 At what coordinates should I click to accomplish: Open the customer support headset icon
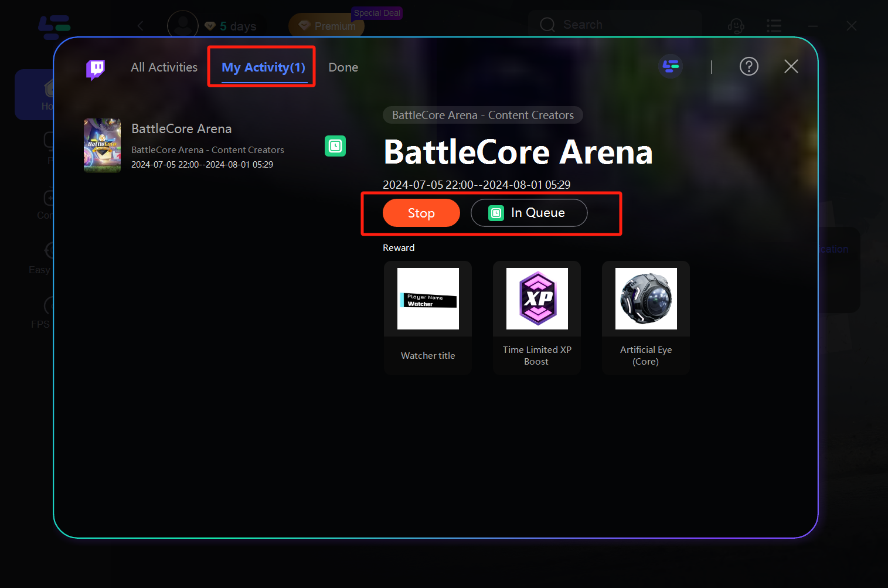pyautogui.click(x=736, y=26)
